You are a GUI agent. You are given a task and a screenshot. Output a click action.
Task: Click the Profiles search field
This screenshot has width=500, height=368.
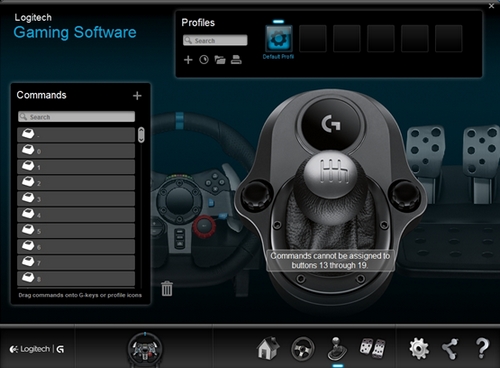[215, 40]
